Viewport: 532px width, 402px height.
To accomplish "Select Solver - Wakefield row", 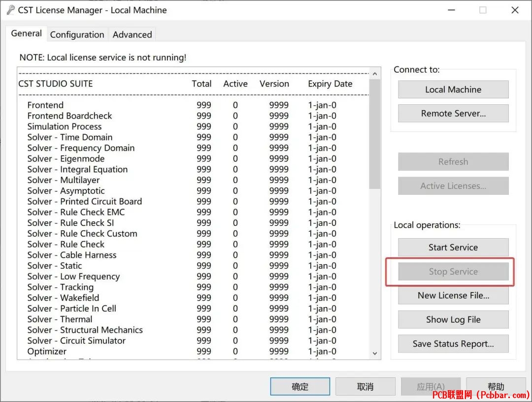I will [182, 298].
